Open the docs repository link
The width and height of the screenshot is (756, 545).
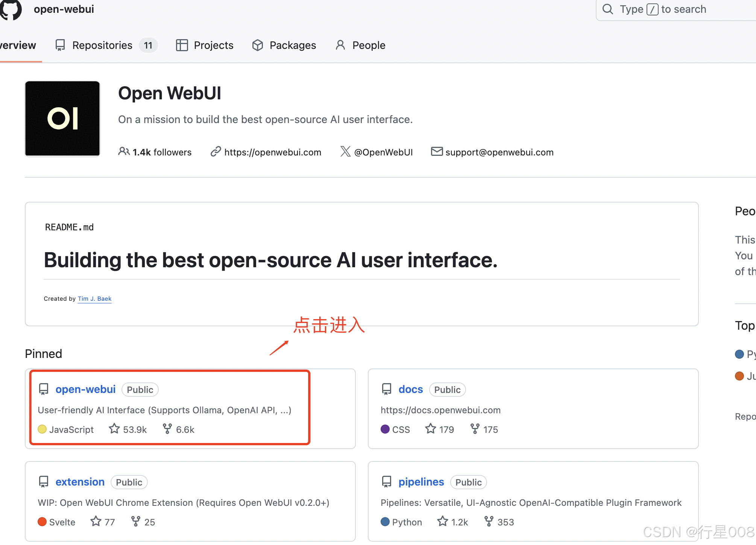[x=410, y=389]
